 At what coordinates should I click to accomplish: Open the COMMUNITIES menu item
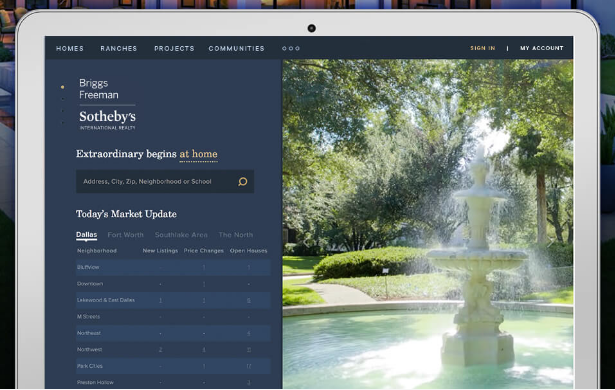click(x=237, y=48)
